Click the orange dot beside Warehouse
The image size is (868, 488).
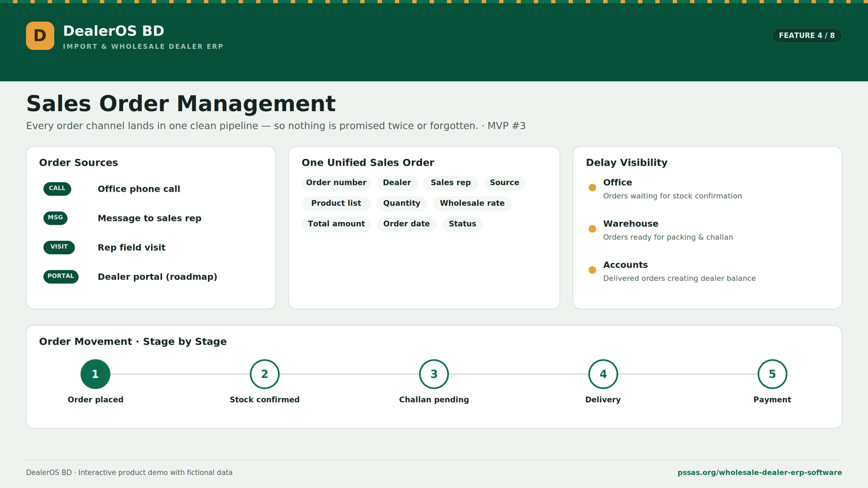pos(592,229)
